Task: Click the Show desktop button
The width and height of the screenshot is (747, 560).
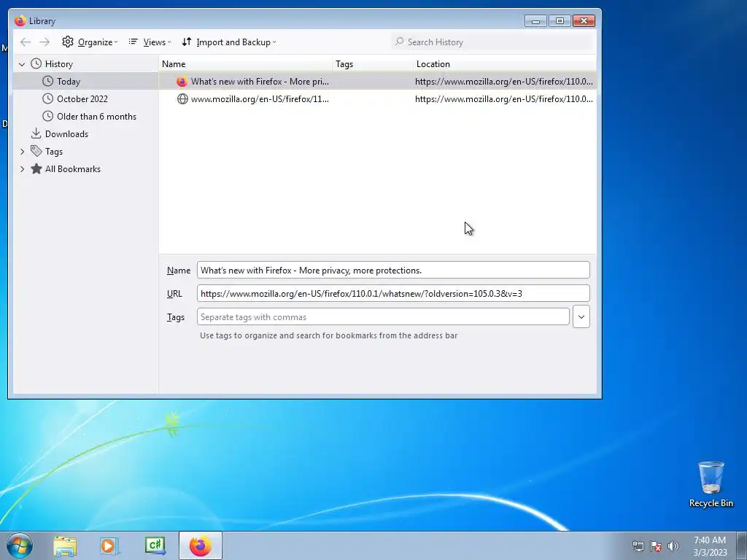Action: [x=742, y=545]
